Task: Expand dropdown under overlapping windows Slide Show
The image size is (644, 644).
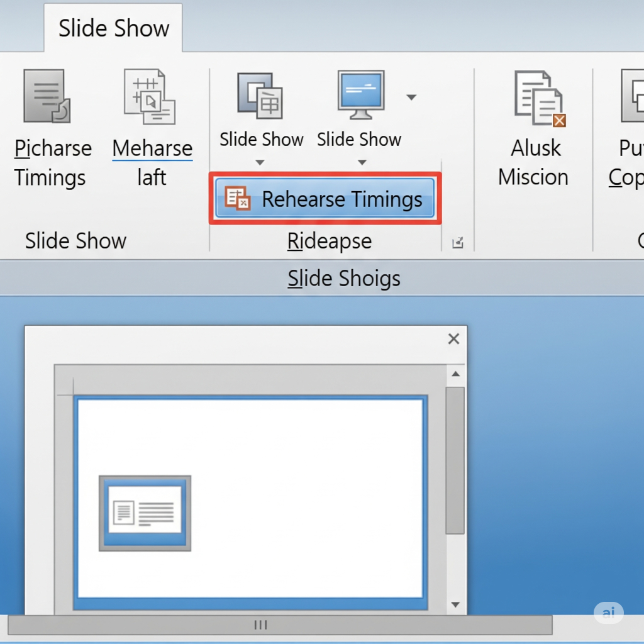Action: coord(260,163)
